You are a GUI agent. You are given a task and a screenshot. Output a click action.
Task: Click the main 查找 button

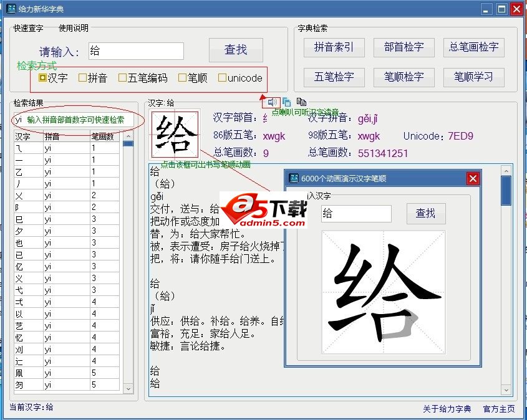[236, 50]
